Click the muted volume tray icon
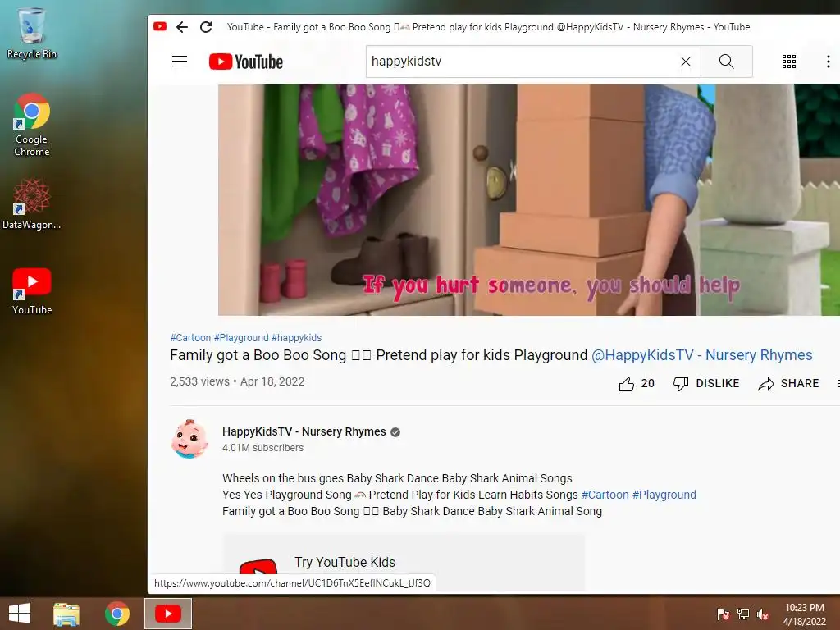The height and width of the screenshot is (630, 840). click(763, 614)
